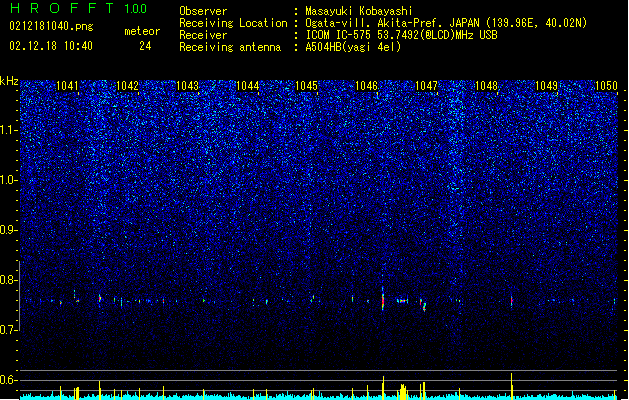Click the meteor count value 24
This screenshot has width=629, height=400.
[145, 46]
